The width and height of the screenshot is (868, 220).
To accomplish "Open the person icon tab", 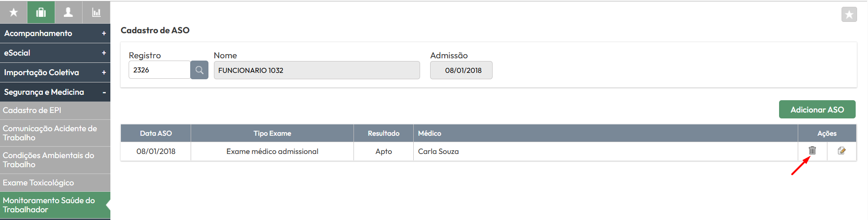I will tap(68, 12).
